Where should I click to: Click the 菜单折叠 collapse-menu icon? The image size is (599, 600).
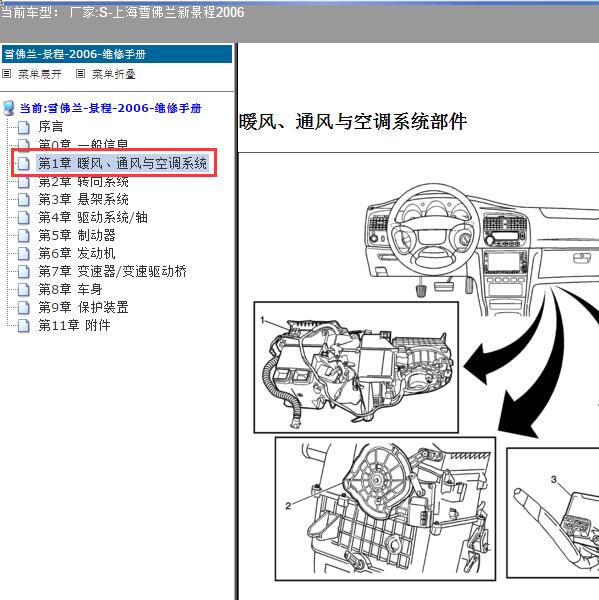80,73
